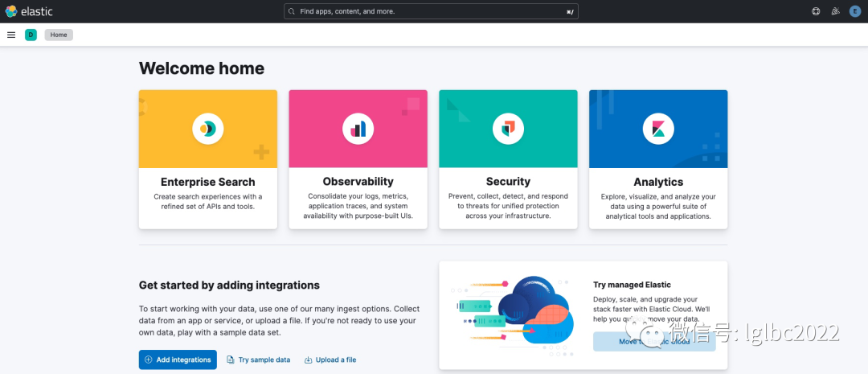Viewport: 868px width, 374px height.
Task: Open the hamburger navigation menu
Action: [11, 35]
